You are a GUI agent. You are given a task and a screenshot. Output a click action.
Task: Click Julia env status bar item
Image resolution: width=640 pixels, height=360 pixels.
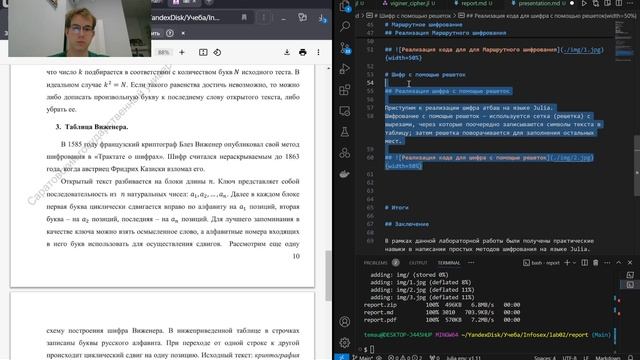pyautogui.click(x=463, y=358)
